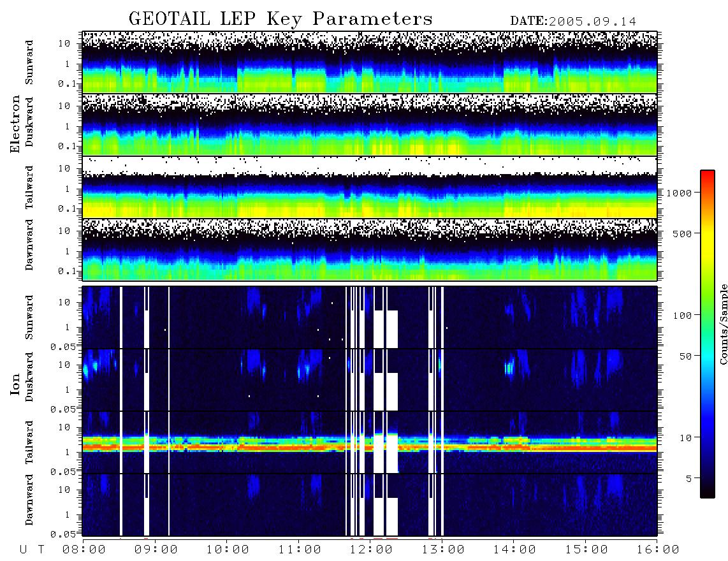Image resolution: width=728 pixels, height=561 pixels.
Task: Click the Electron Dawnward spectrogram panel
Action: coord(370,249)
